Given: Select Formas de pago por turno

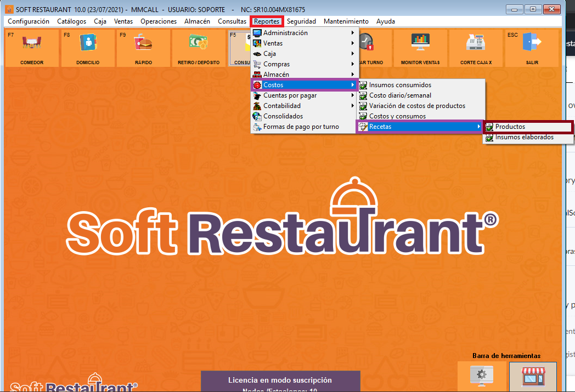Looking at the screenshot, I should [x=305, y=127].
